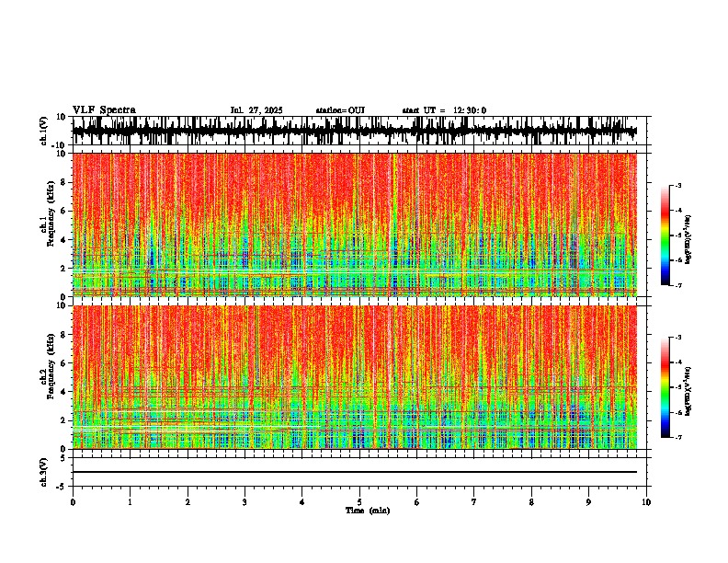Click time axis tick label '5'
This screenshot has height=563, width=728.
tap(359, 502)
